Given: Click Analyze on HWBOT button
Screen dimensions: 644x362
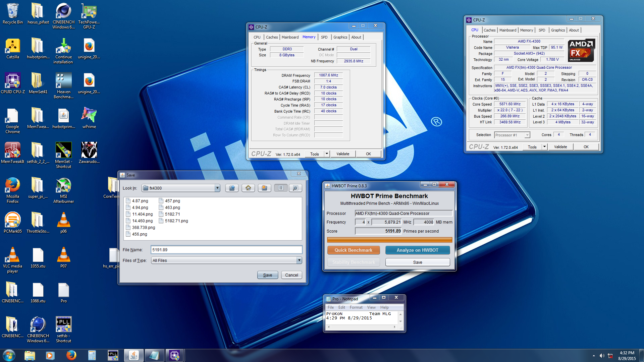Looking at the screenshot, I should (417, 250).
